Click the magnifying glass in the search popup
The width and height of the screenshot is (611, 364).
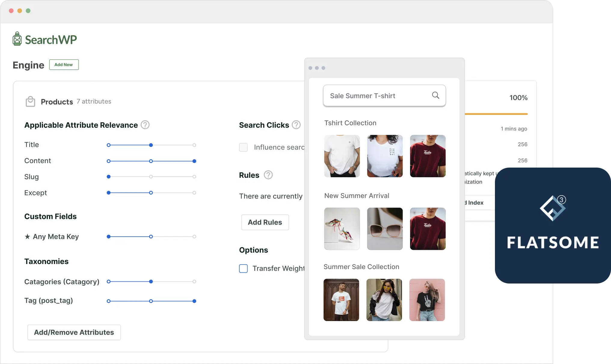[x=435, y=95]
